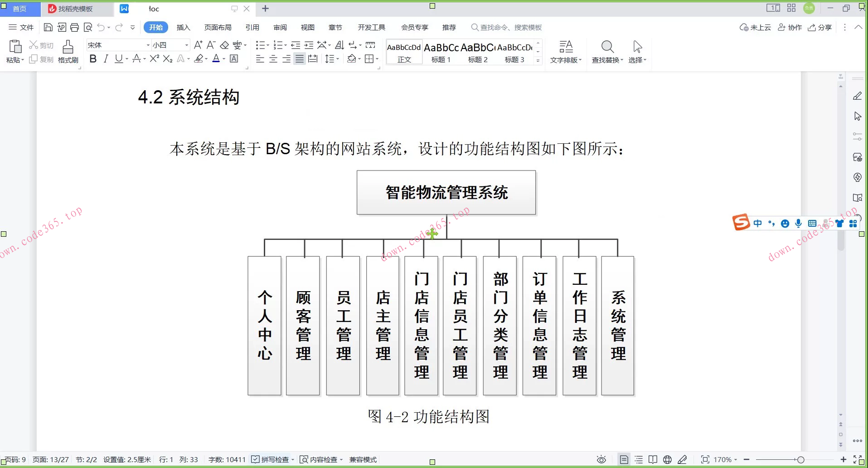The height and width of the screenshot is (468, 868).
Task: Click the eye-protection mode icon in status bar
Action: (601, 459)
